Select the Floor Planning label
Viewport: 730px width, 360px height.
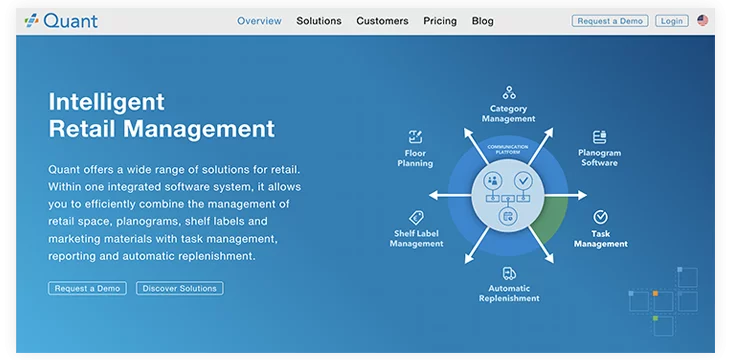pos(415,158)
